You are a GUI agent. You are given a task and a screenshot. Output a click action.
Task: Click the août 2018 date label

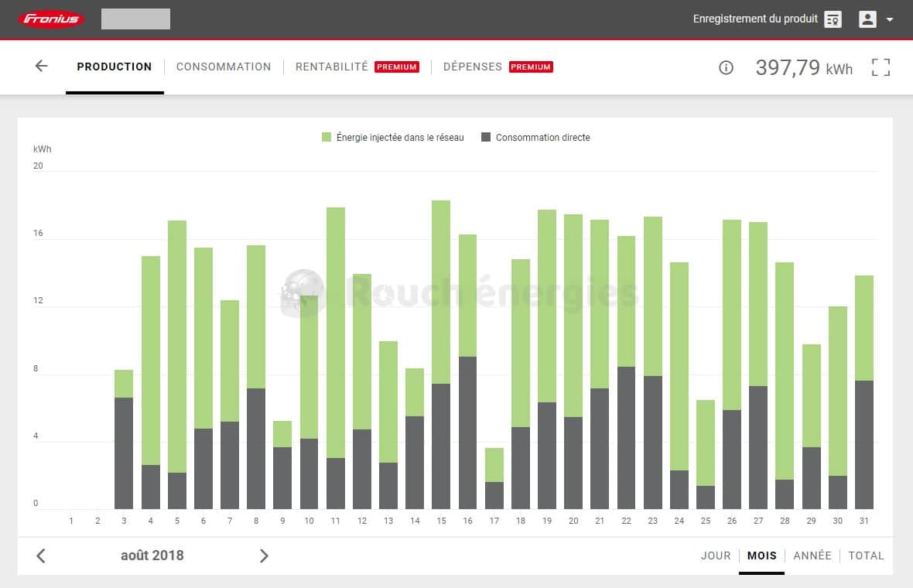click(152, 556)
